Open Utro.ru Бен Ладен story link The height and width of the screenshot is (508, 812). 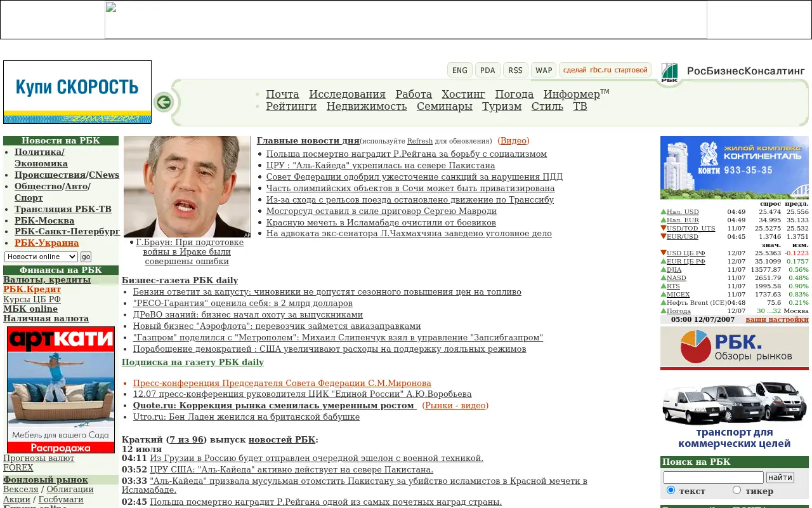click(x=246, y=417)
